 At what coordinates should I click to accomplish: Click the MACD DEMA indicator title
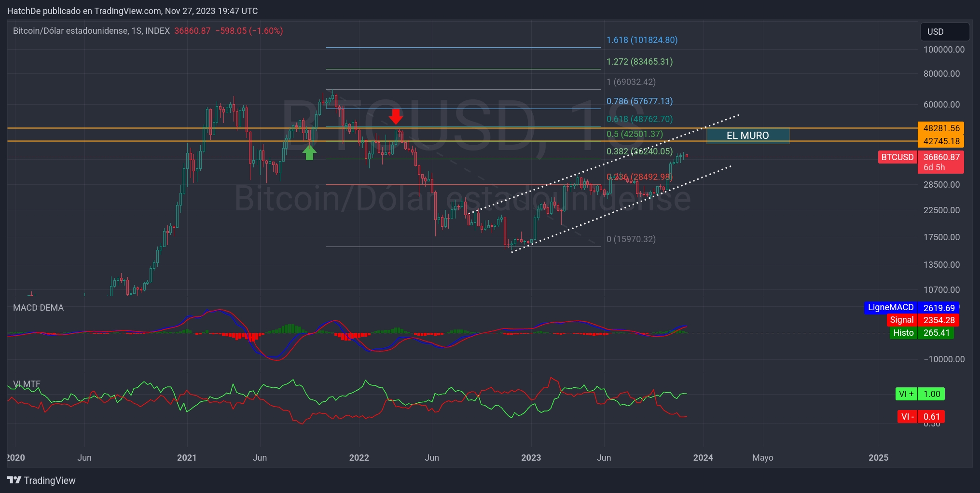pos(38,308)
